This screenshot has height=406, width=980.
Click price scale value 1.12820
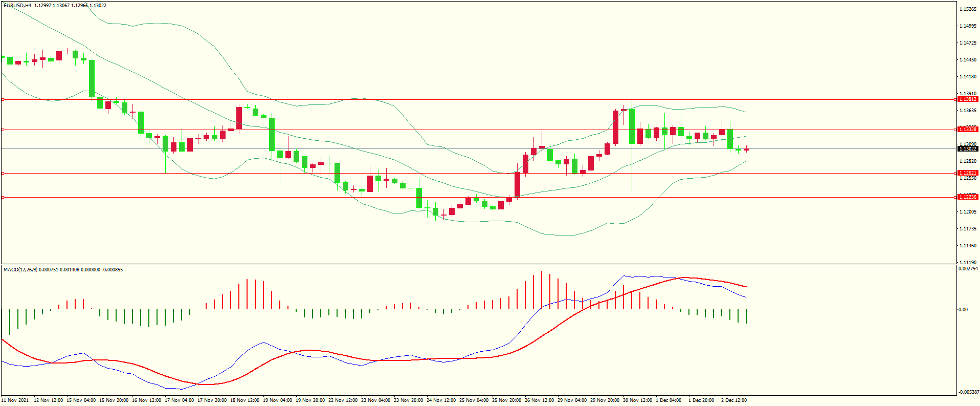pos(968,161)
